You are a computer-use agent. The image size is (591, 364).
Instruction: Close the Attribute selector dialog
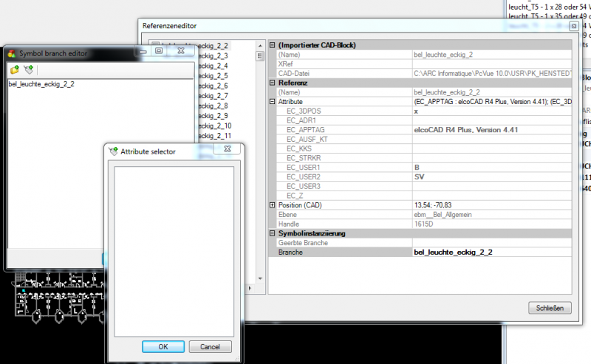pyautogui.click(x=228, y=149)
